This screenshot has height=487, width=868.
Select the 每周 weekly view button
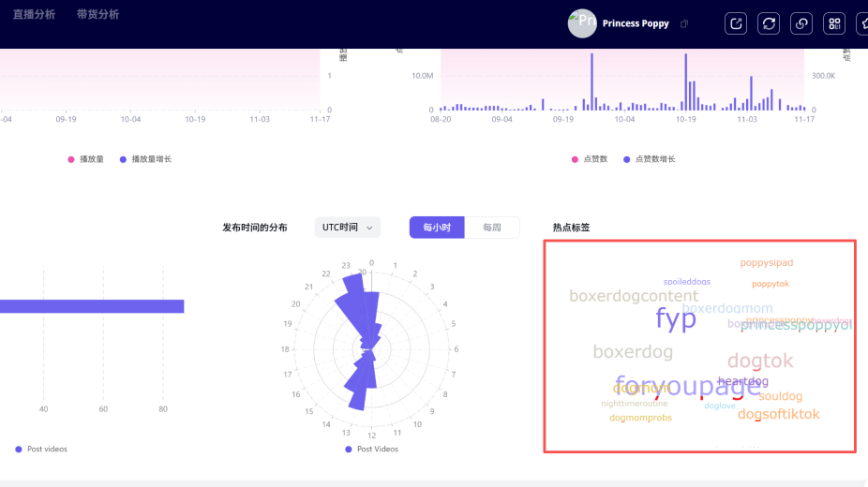(x=492, y=228)
